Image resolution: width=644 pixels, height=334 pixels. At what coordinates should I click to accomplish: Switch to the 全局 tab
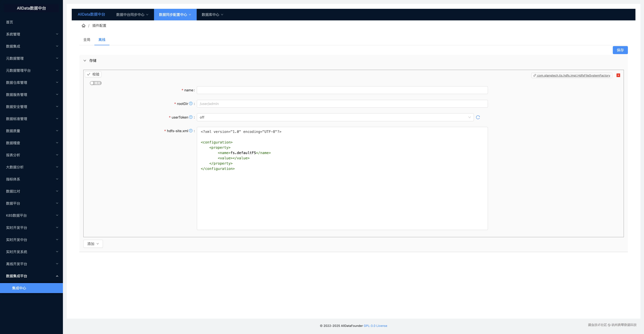click(87, 40)
